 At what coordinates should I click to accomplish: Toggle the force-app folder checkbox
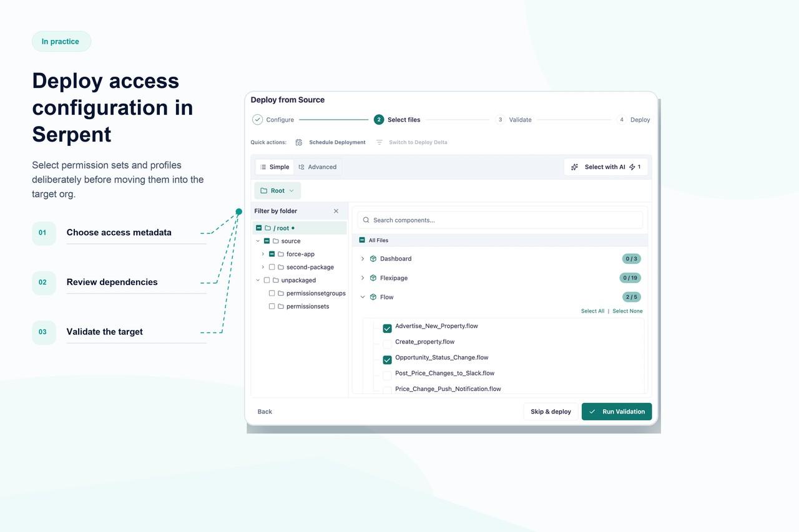pos(272,254)
